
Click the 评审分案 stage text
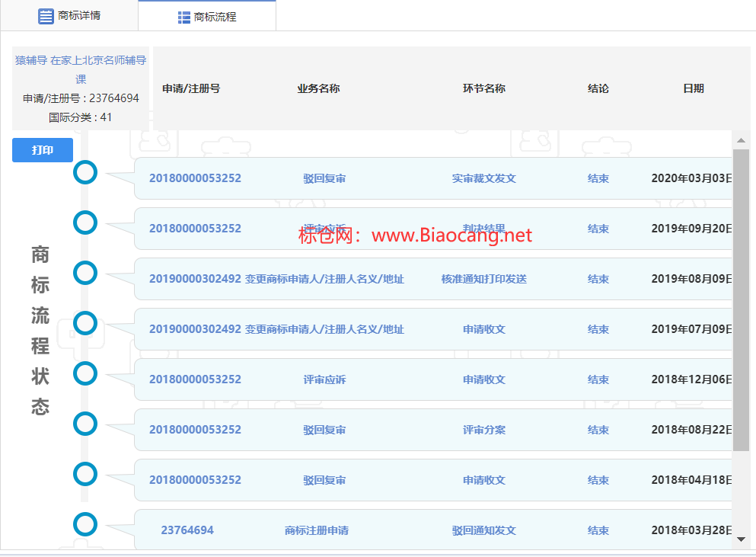point(484,430)
